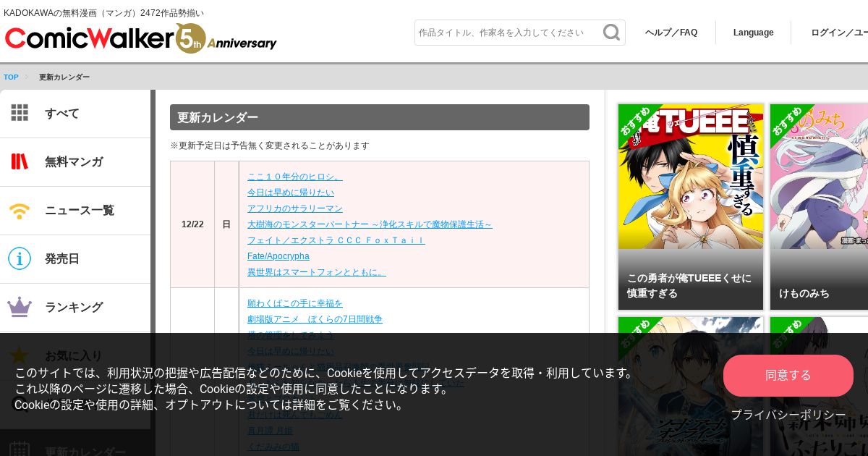Screen dimensions: 868x456
Task: Open the ランキング sidebar item
Action: point(75,308)
